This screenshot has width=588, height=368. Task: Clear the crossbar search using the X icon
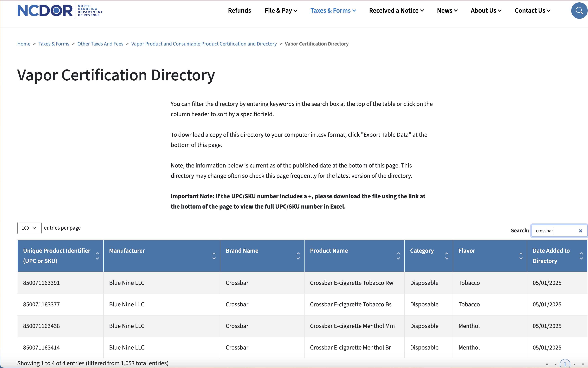[x=580, y=230]
